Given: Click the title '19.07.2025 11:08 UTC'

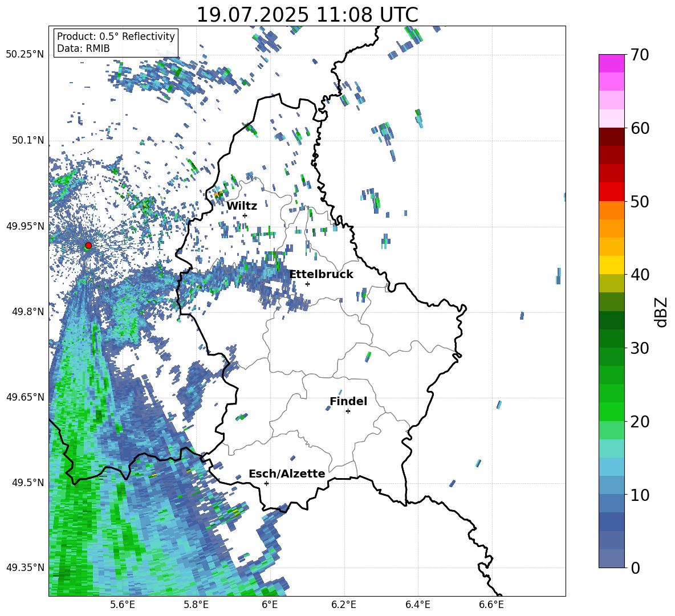Looking at the screenshot, I should 307,15.
